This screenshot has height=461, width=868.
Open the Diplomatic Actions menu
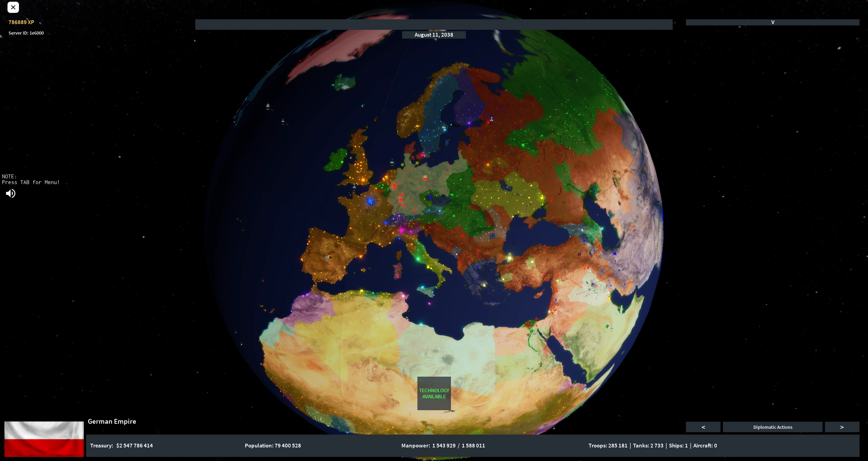(772, 427)
